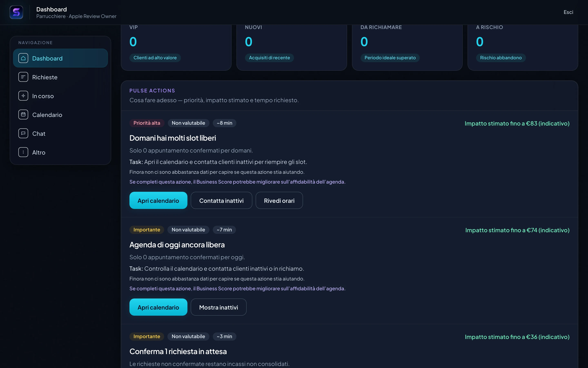Go to the Richieste section
Screen dimensions: 588x368
[60, 77]
